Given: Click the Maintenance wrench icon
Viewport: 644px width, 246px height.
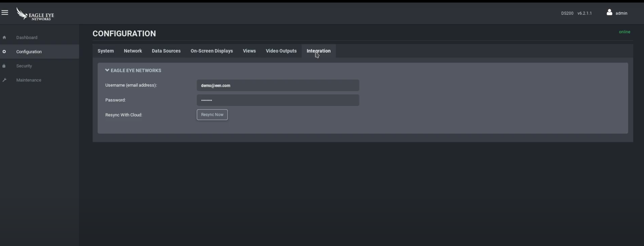Looking at the screenshot, I should tap(4, 80).
